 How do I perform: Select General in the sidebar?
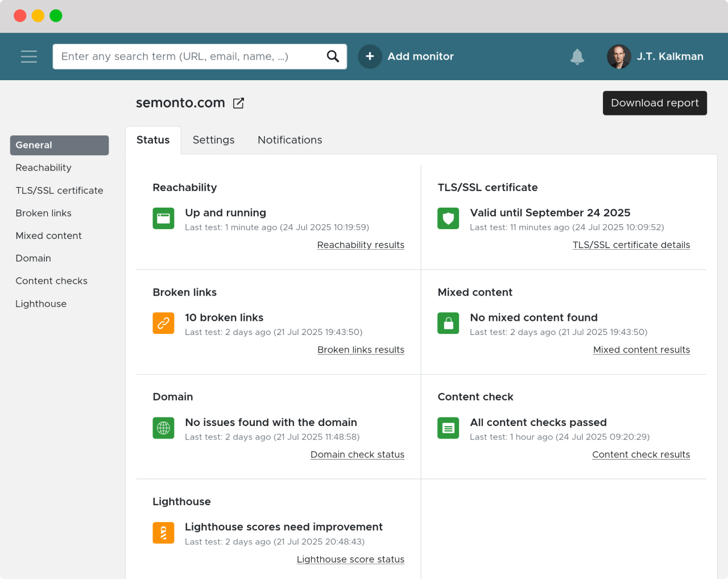pyautogui.click(x=59, y=145)
